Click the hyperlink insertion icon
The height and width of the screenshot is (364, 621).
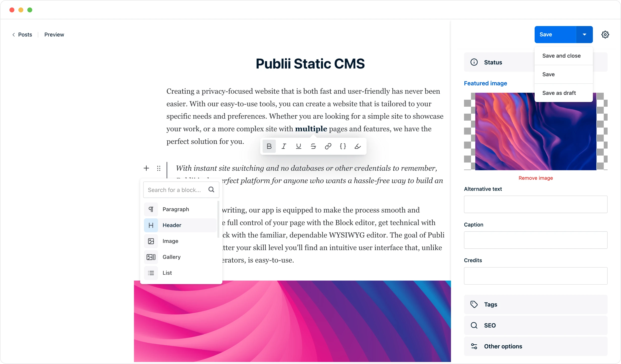click(328, 146)
